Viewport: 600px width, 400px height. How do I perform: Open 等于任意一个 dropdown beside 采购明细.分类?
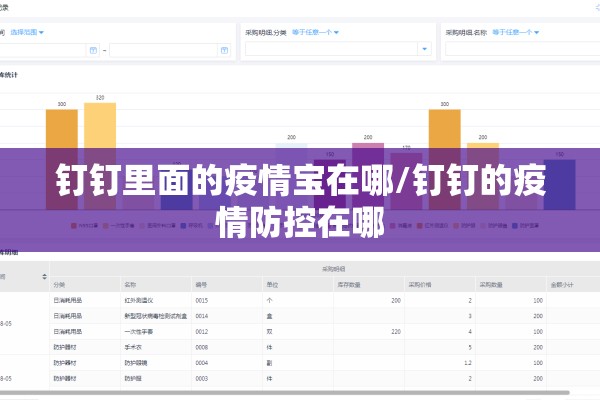tap(315, 33)
